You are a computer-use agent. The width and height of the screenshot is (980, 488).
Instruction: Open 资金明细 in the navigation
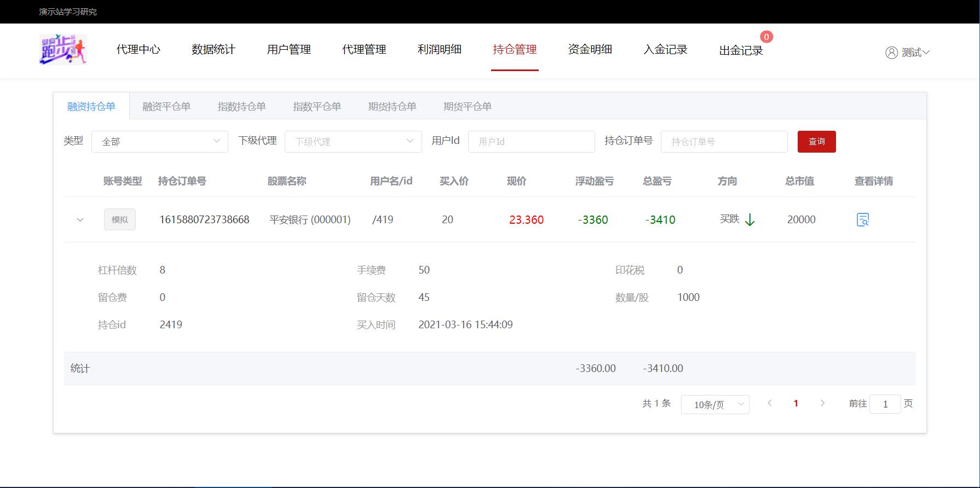tap(590, 49)
